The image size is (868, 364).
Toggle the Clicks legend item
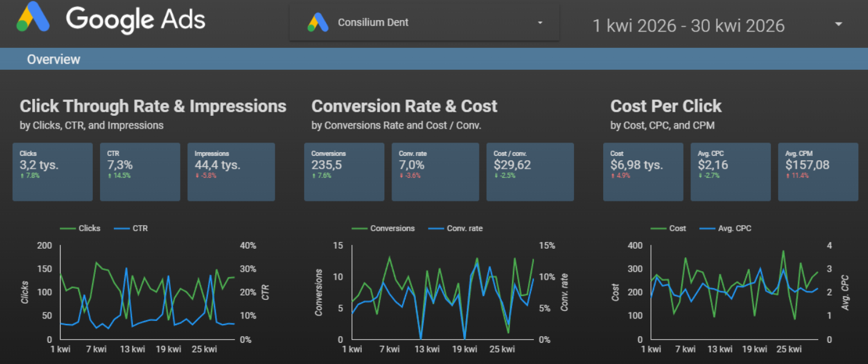click(x=81, y=228)
